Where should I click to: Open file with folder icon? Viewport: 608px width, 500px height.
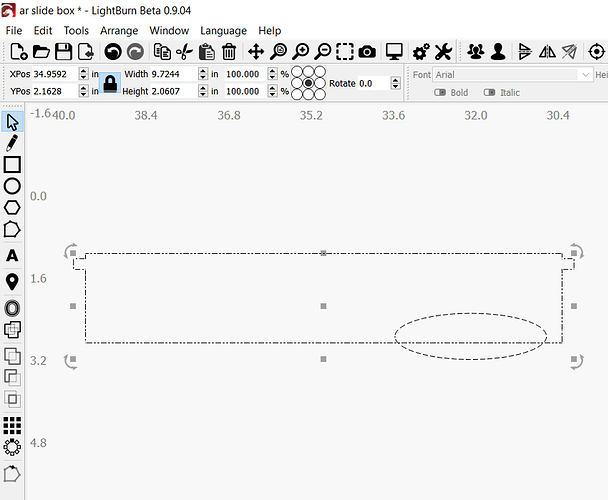41,51
